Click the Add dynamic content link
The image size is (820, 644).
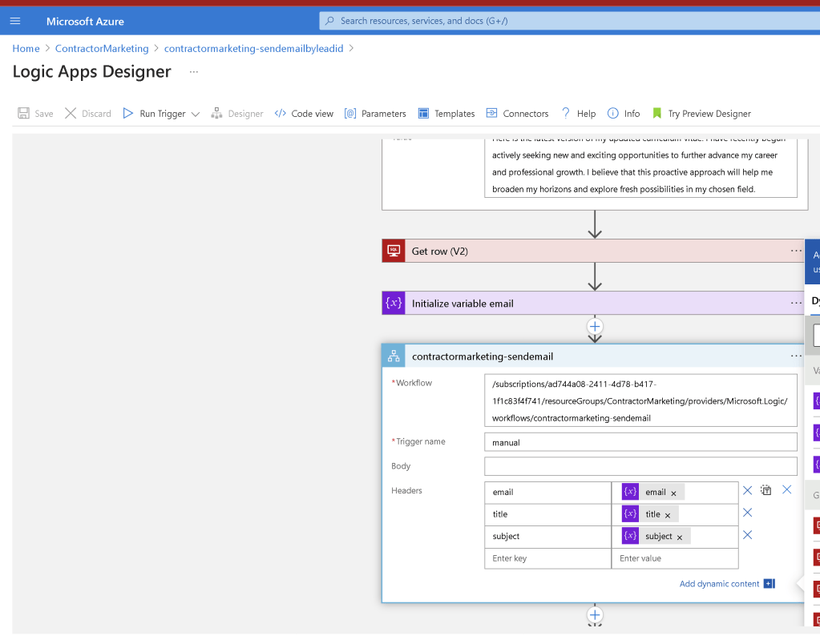coord(719,584)
